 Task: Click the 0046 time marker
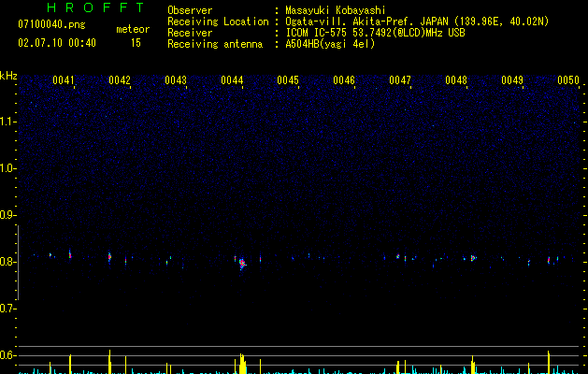[344, 80]
